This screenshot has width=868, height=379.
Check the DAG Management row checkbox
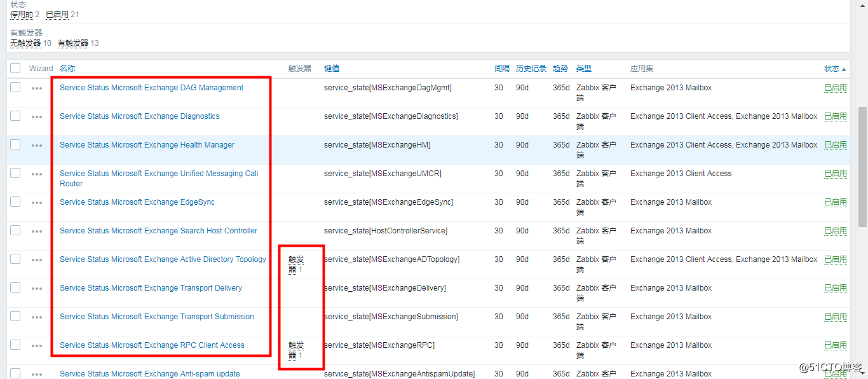click(x=15, y=87)
